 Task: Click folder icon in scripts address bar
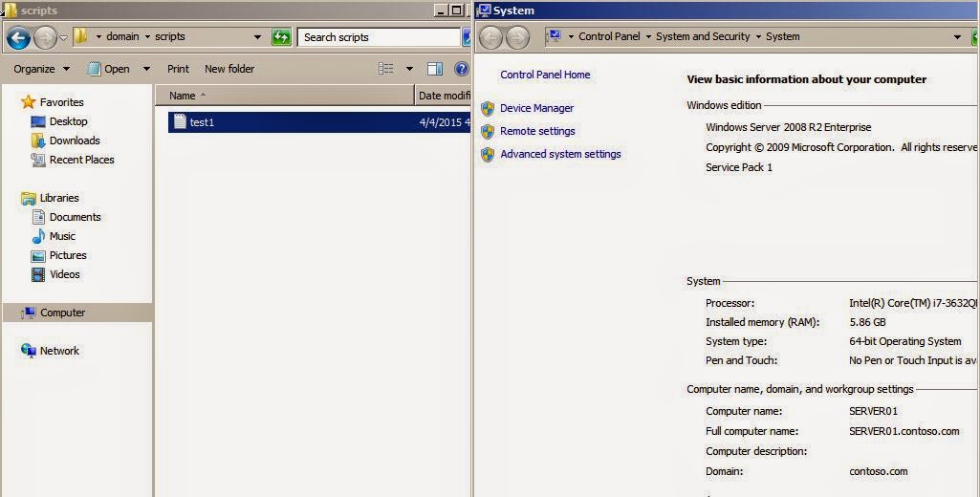tap(80, 36)
